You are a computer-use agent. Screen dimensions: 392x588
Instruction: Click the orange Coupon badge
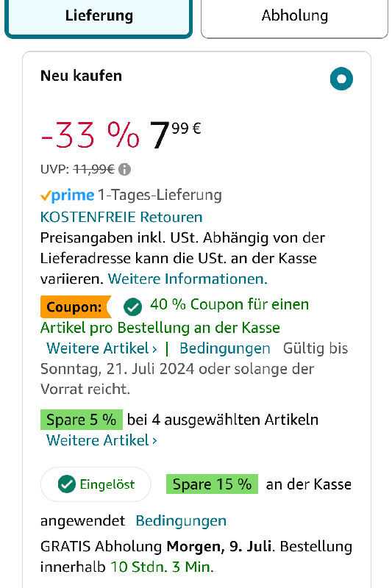click(76, 306)
